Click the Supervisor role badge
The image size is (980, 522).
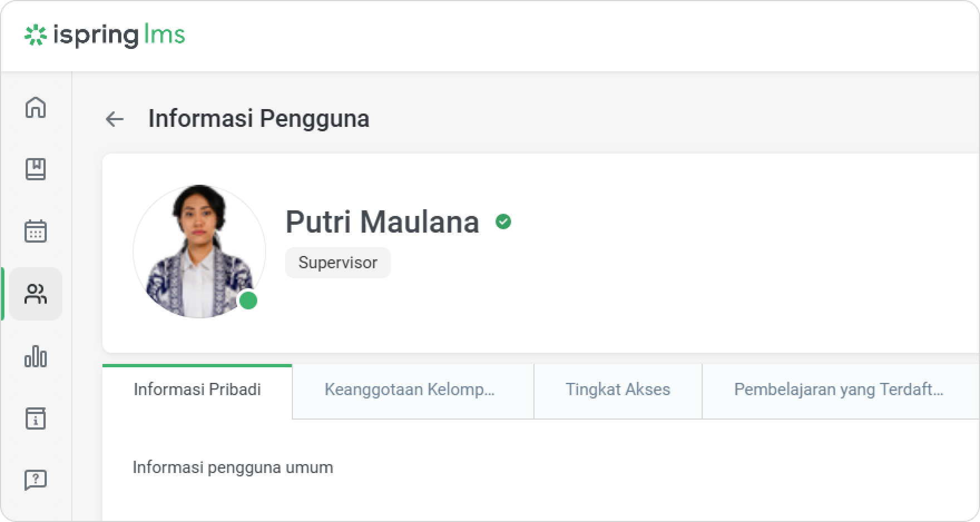coord(338,263)
